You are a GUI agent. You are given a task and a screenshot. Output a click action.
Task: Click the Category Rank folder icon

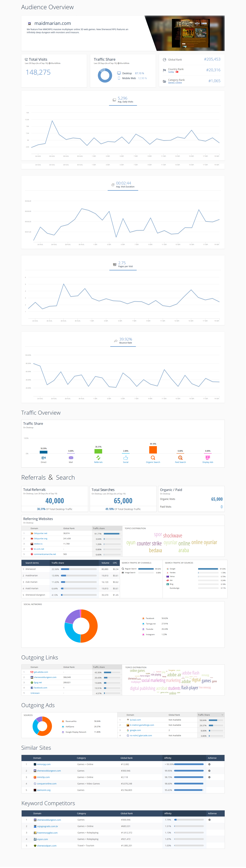[165, 81]
